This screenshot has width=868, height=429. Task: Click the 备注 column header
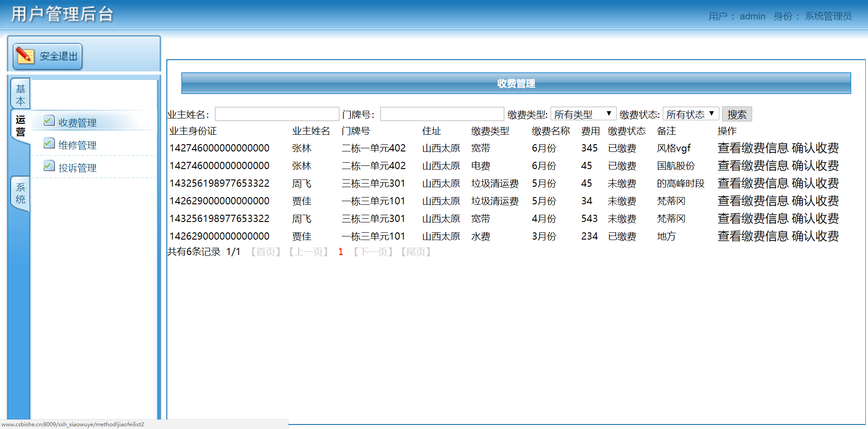[x=666, y=131]
